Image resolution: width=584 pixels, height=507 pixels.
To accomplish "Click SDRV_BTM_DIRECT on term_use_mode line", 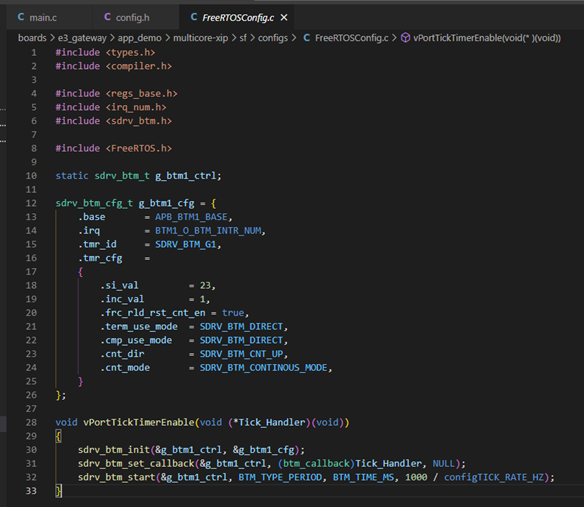I will 241,327.
